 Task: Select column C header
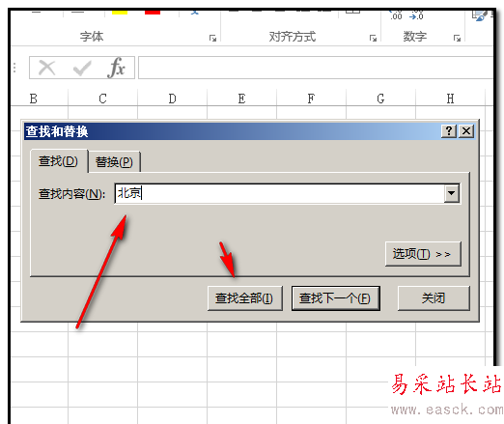[x=102, y=99]
